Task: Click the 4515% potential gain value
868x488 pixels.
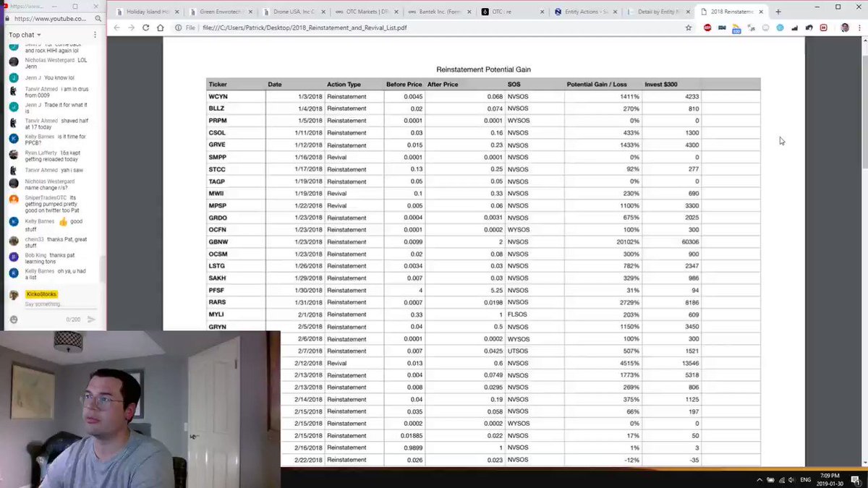Action: tap(629, 363)
